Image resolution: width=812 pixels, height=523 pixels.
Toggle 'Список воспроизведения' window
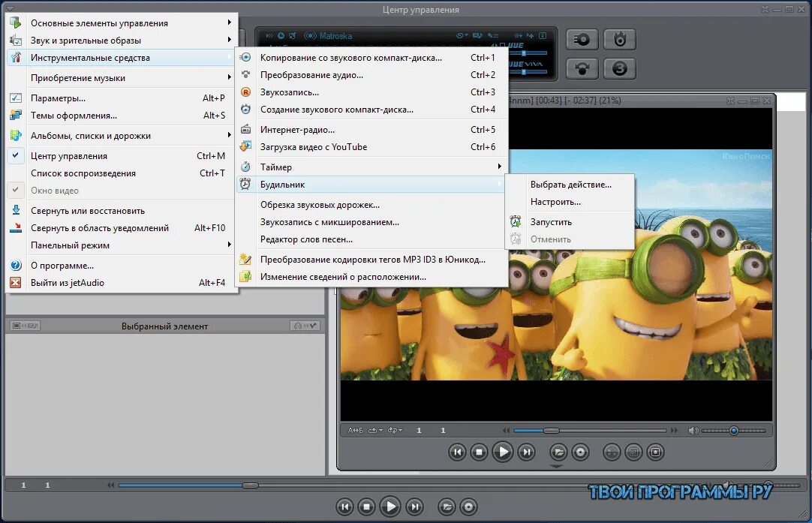coord(122,173)
